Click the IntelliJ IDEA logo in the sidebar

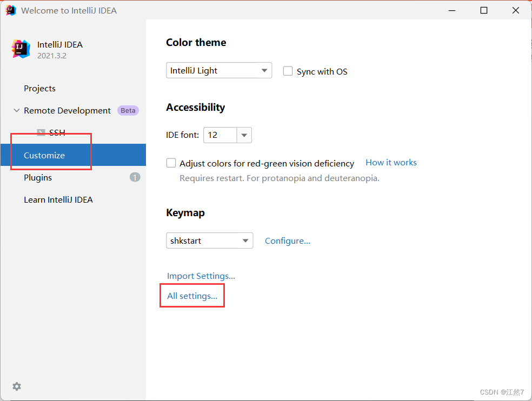coord(20,49)
